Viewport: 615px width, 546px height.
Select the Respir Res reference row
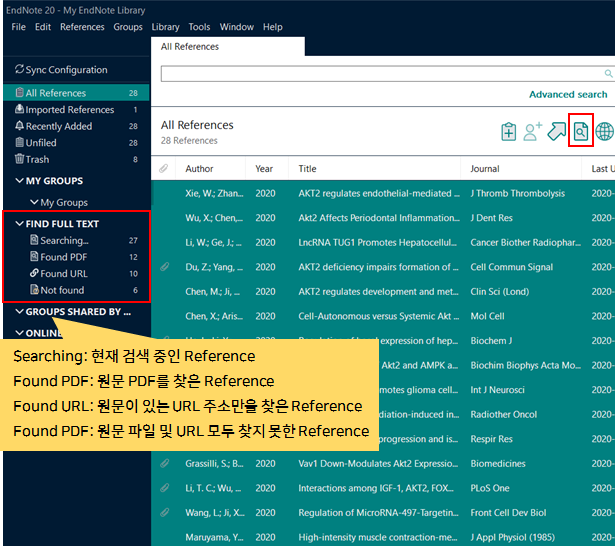[x=496, y=439]
